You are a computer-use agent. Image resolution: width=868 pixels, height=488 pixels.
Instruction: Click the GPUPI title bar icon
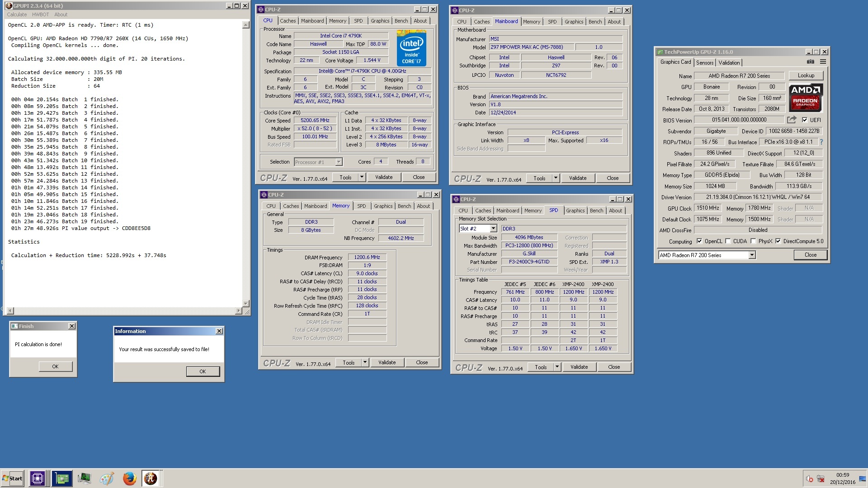coord(9,6)
